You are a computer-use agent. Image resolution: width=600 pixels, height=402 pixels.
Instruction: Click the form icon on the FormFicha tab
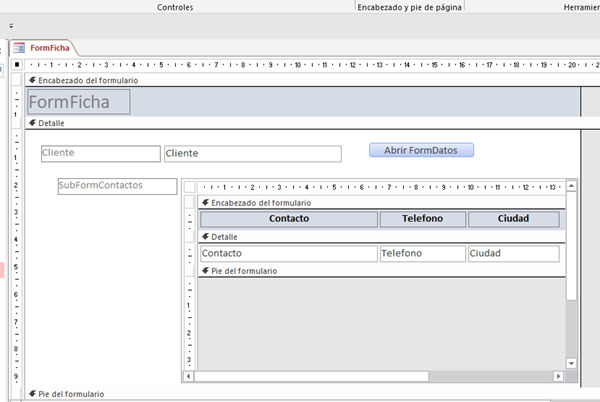coord(19,47)
